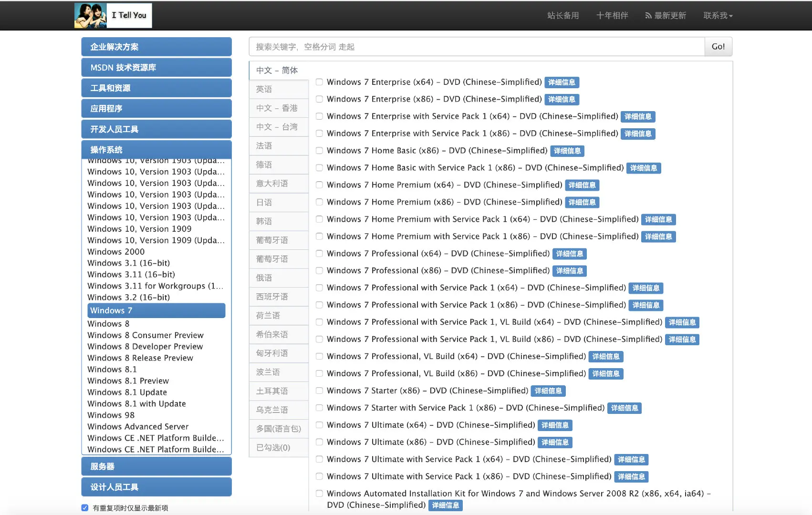Image resolution: width=812 pixels, height=515 pixels.
Task: Select Windows 98 in the OS list
Action: click(x=111, y=415)
